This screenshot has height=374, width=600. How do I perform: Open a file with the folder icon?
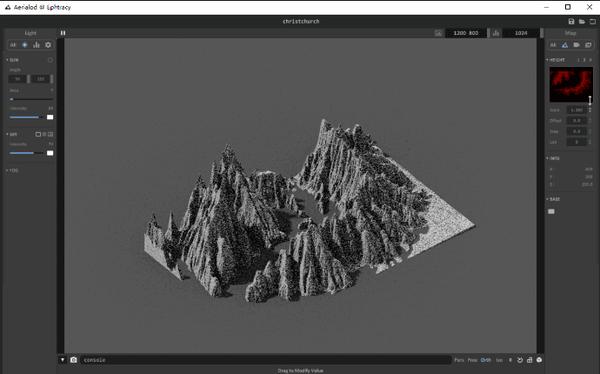click(x=582, y=21)
